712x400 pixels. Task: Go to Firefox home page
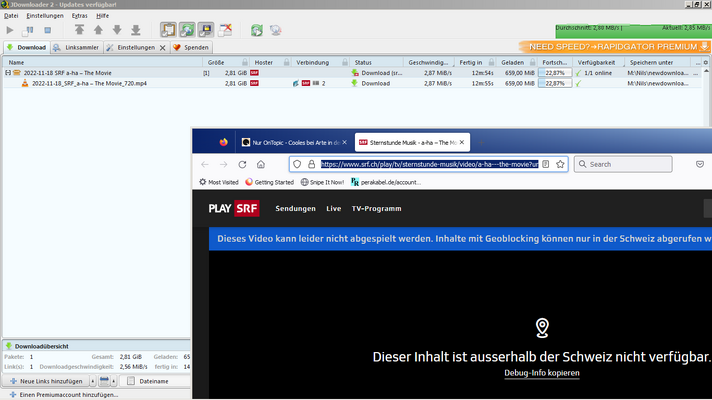(261, 164)
